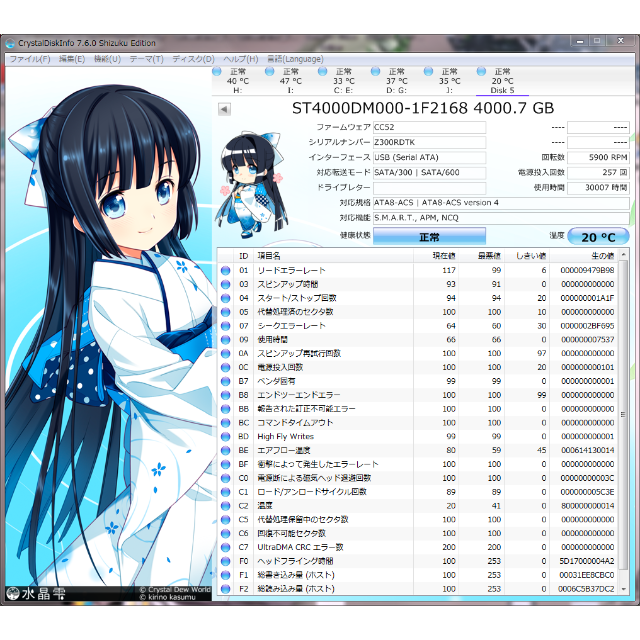
Task: Select the エンドツーエンドエラー row
Action: click(x=418, y=395)
